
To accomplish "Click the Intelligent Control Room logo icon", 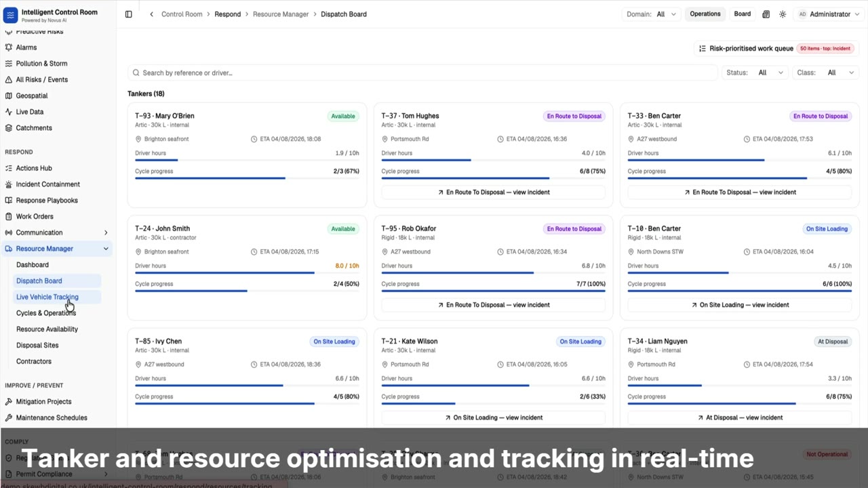I will [10, 15].
